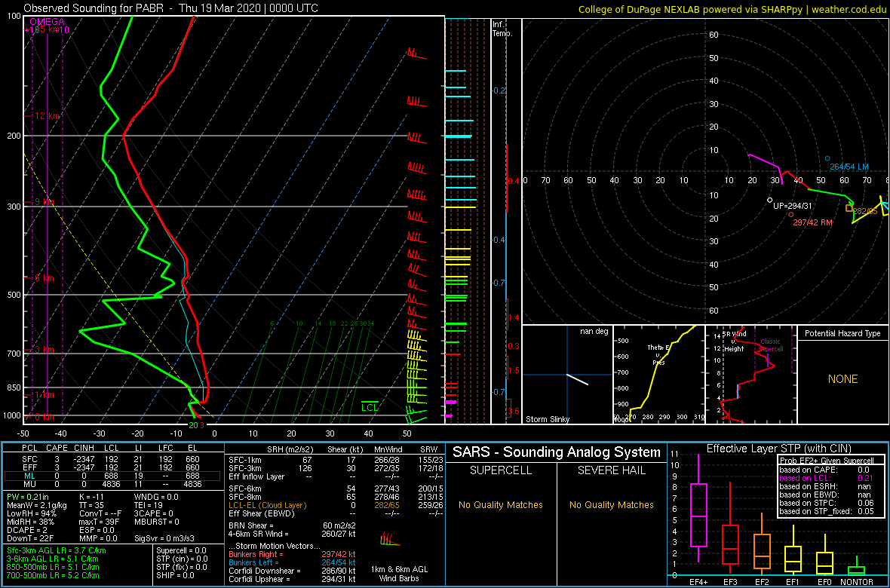Select the highlighted ML parcel row

(x=113, y=476)
